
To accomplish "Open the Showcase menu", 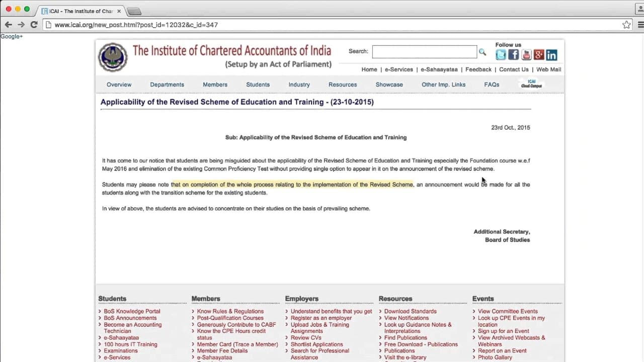I will pos(389,84).
